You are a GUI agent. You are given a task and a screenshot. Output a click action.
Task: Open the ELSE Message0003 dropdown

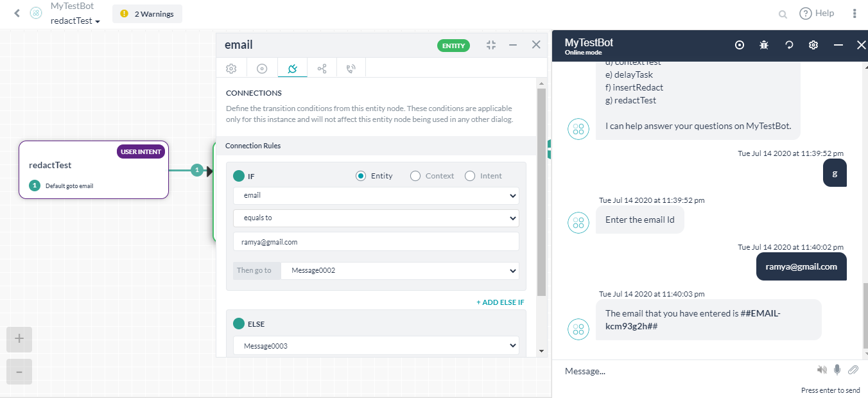pyautogui.click(x=376, y=346)
